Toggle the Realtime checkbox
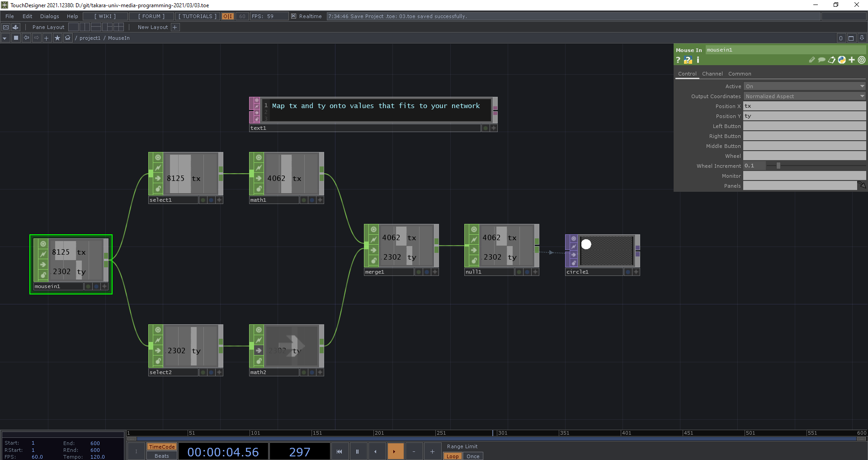Image resolution: width=868 pixels, height=460 pixels. tap(294, 16)
